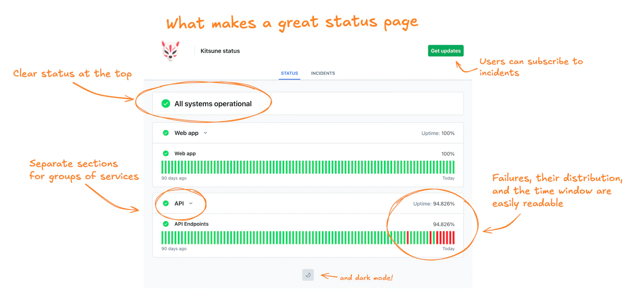Image resolution: width=644 pixels, height=299 pixels.
Task: Click the Web app uptime bar chart
Action: (308, 167)
